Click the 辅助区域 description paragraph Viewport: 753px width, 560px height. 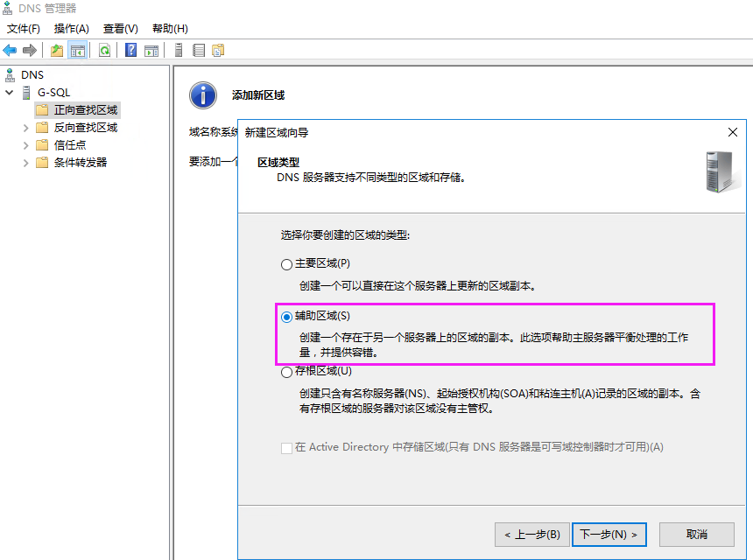pos(494,345)
